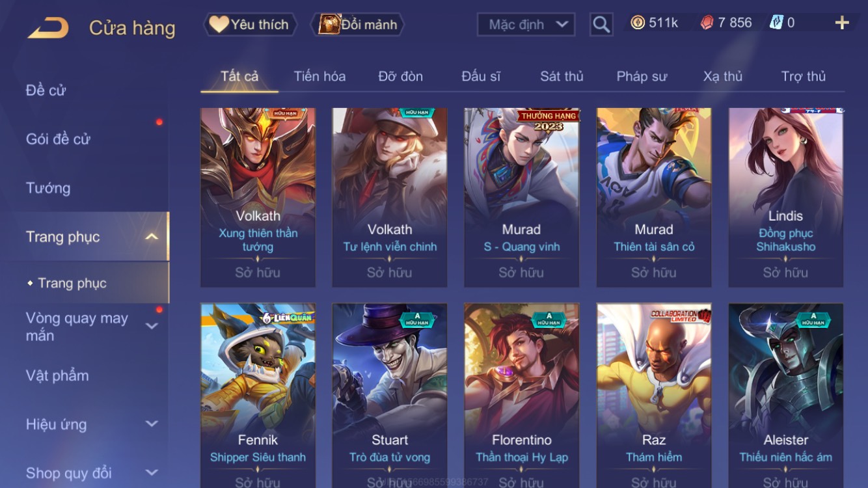The height and width of the screenshot is (488, 868).
Task: Tap the blue voucher currency icon
Action: click(x=776, y=23)
